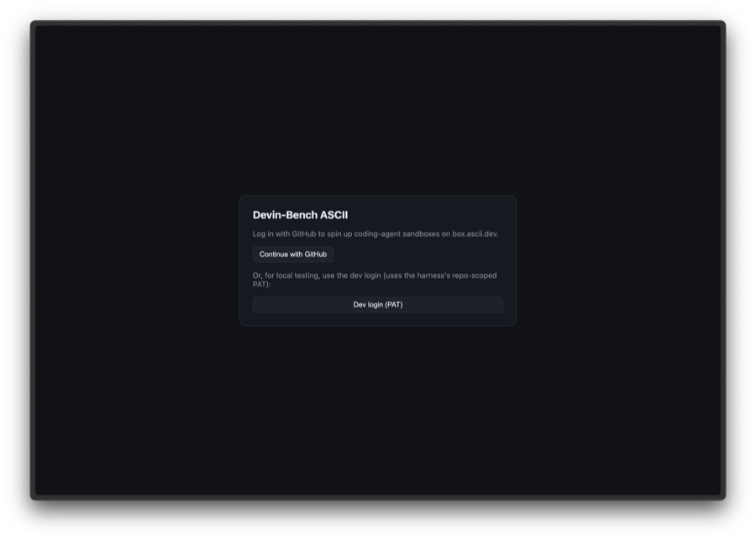Image resolution: width=756 pixels, height=540 pixels.
Task: Click 'dev login' phrase in the local testing note
Action: coord(365,275)
